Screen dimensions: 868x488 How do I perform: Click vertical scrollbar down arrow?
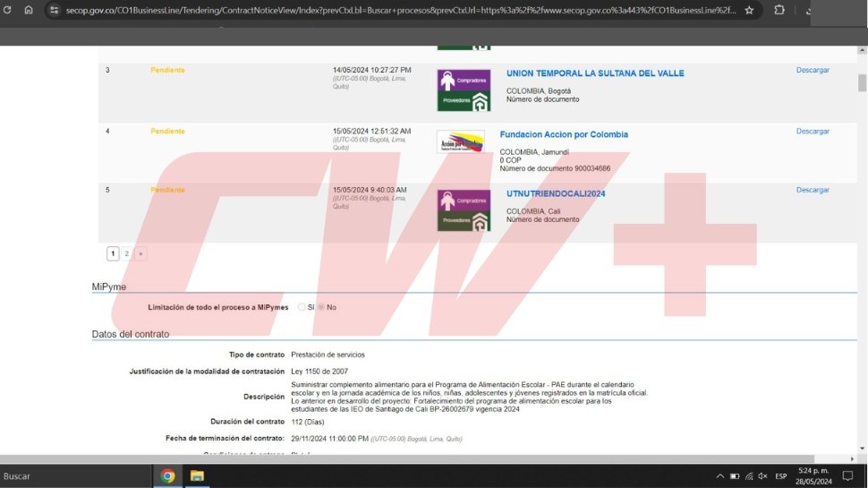(x=862, y=448)
